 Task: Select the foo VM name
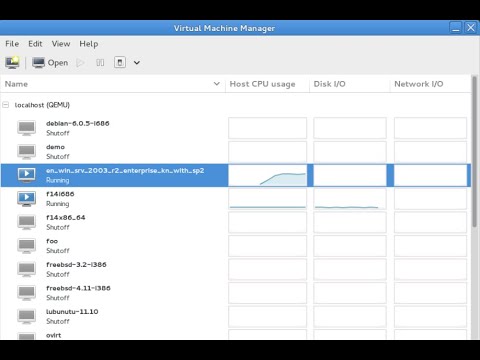click(x=52, y=241)
